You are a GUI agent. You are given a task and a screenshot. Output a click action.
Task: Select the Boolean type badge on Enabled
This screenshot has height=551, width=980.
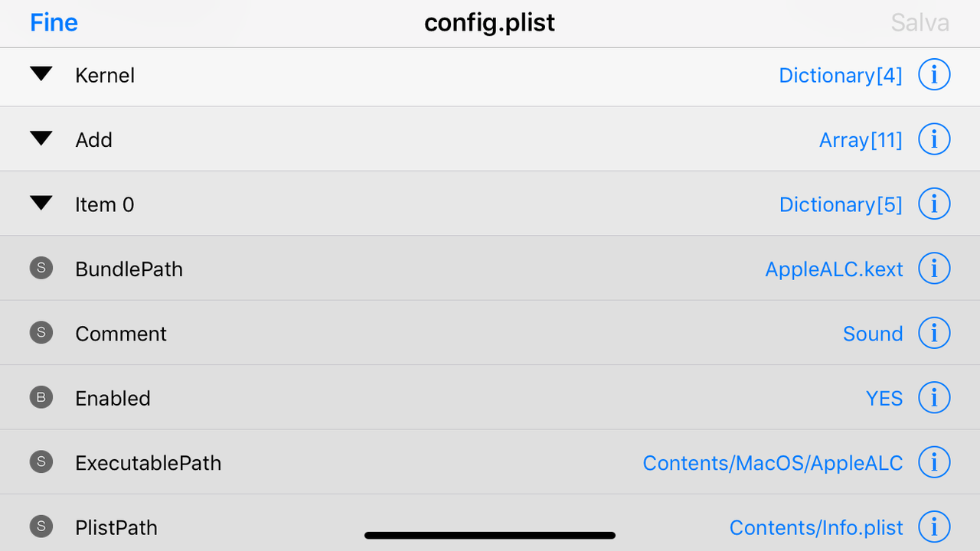(x=41, y=397)
